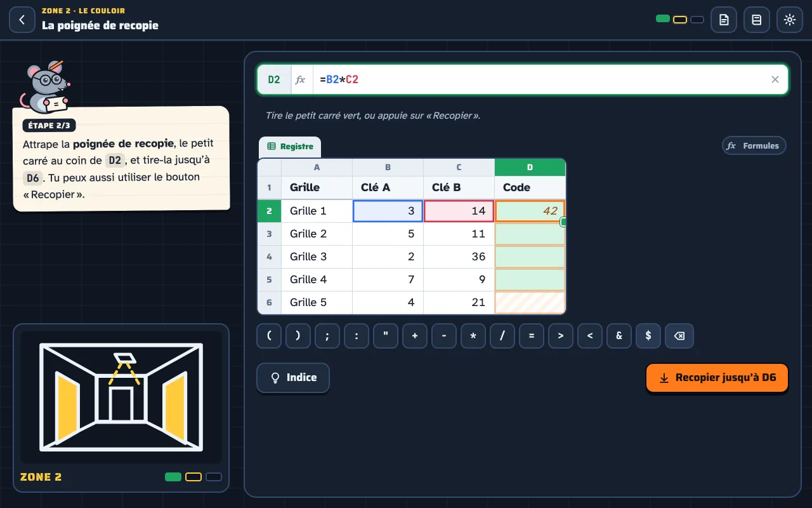The image size is (812, 508).
Task: Go back with the arrow icon
Action: [22, 20]
